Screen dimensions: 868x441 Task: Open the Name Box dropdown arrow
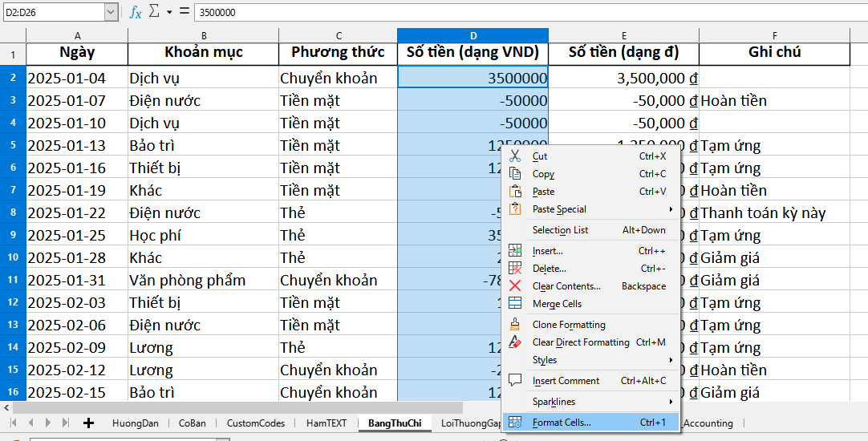(112, 12)
